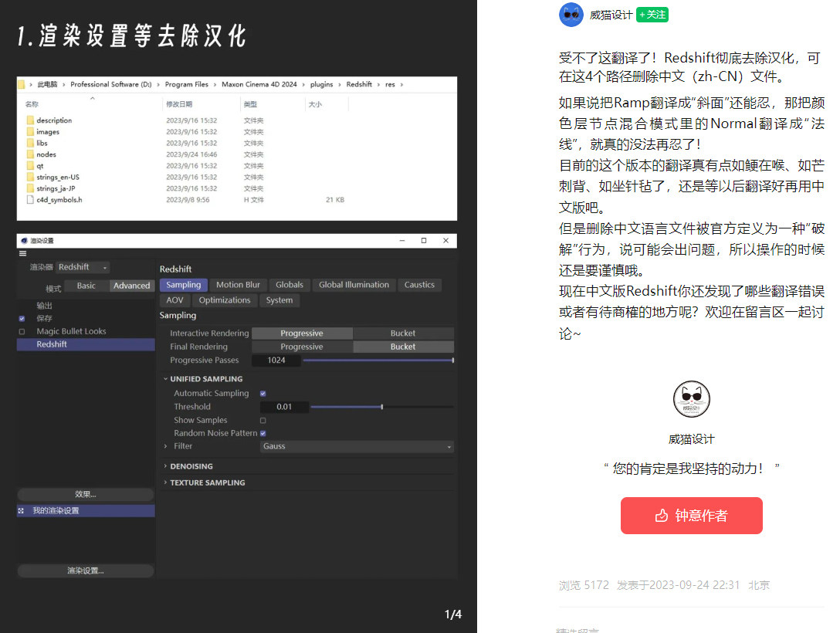840x633 pixels.
Task: Minimize the render settings window
Action: [401, 240]
